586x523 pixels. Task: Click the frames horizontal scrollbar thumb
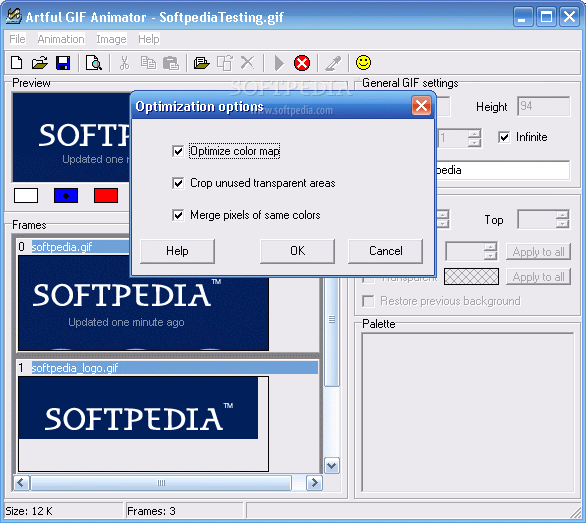click(161, 483)
